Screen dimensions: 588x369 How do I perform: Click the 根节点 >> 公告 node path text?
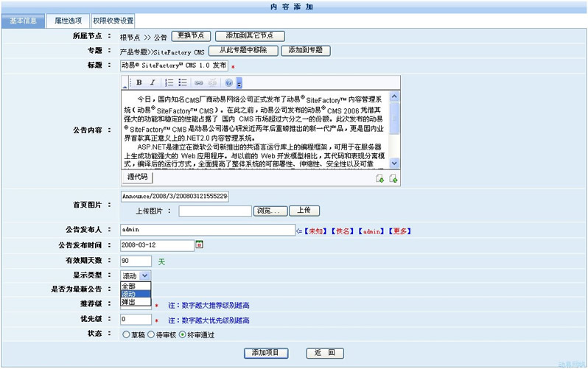click(143, 38)
